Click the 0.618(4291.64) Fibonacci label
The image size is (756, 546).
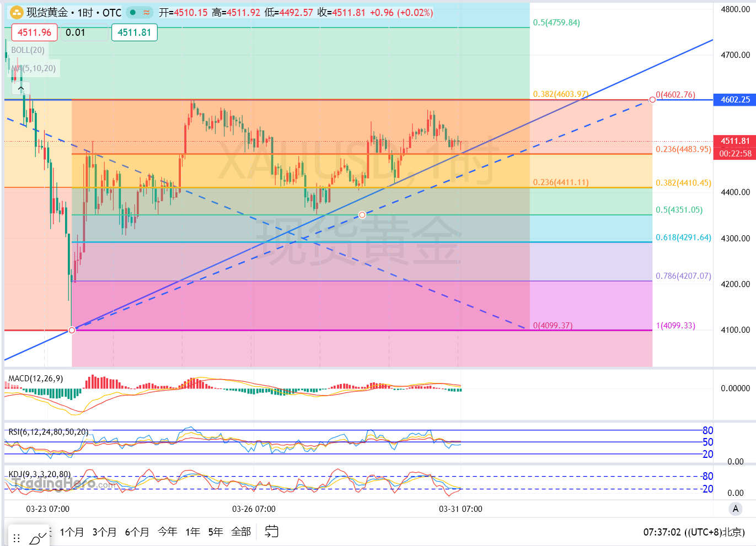[x=683, y=238]
